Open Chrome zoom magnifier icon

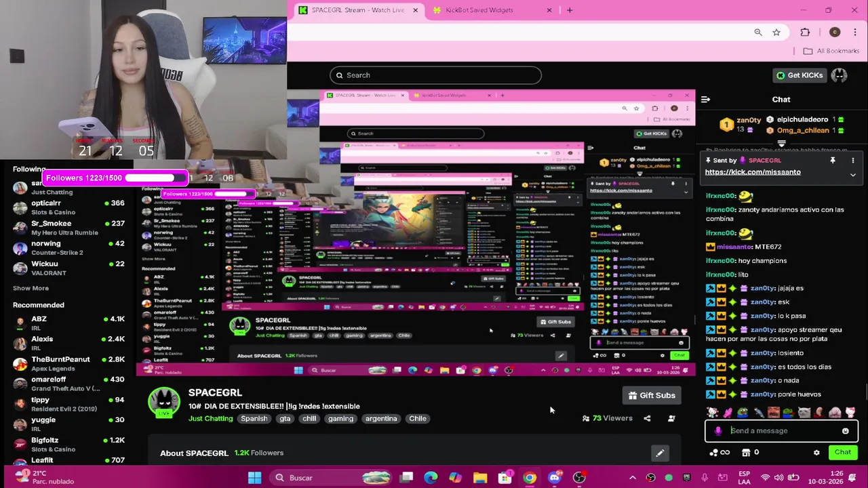point(758,32)
